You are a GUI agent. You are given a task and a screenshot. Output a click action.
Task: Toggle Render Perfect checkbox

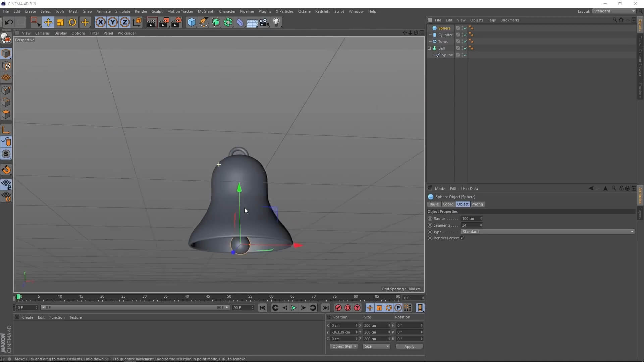coord(463,238)
